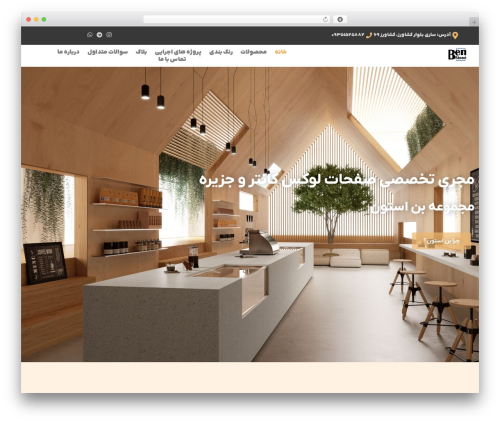Image resolution: width=500 pixels, height=423 pixels.
Task: Click the address text in top bar
Action: pyautogui.click(x=412, y=35)
